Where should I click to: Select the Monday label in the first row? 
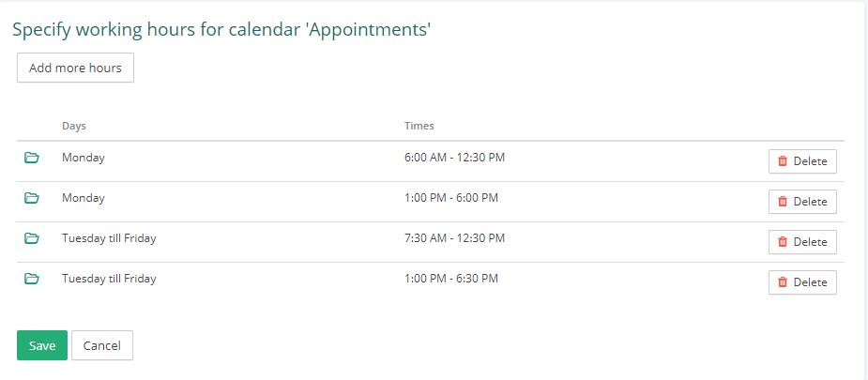(83, 158)
